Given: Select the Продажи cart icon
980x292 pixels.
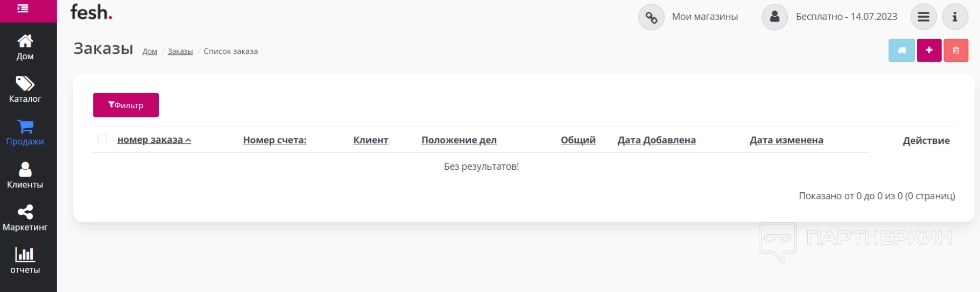Looking at the screenshot, I should 25,127.
